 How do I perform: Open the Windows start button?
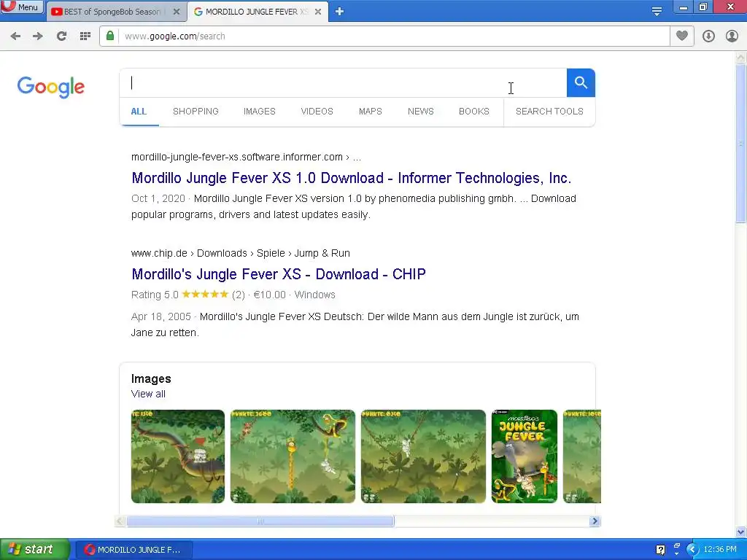[x=35, y=549]
